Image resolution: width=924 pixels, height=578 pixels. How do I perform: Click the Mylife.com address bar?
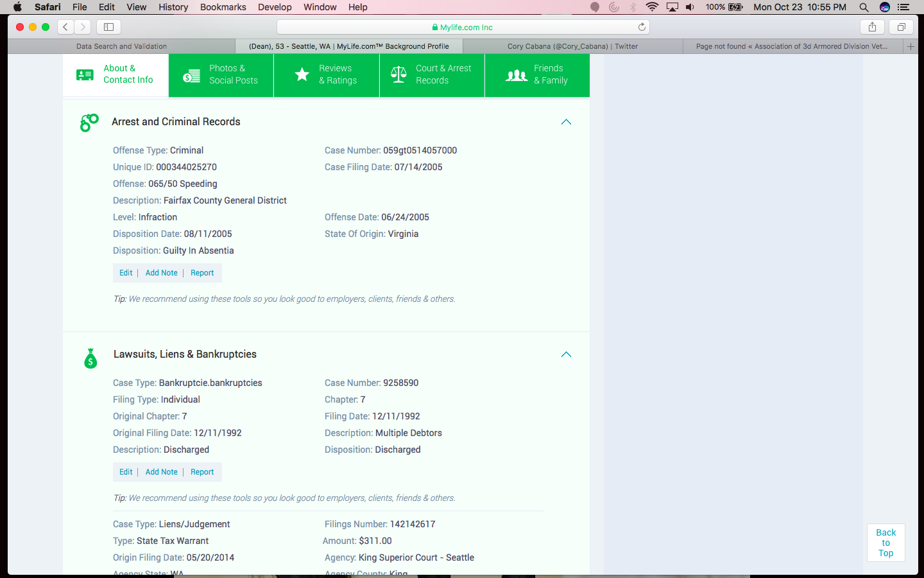coord(463,27)
